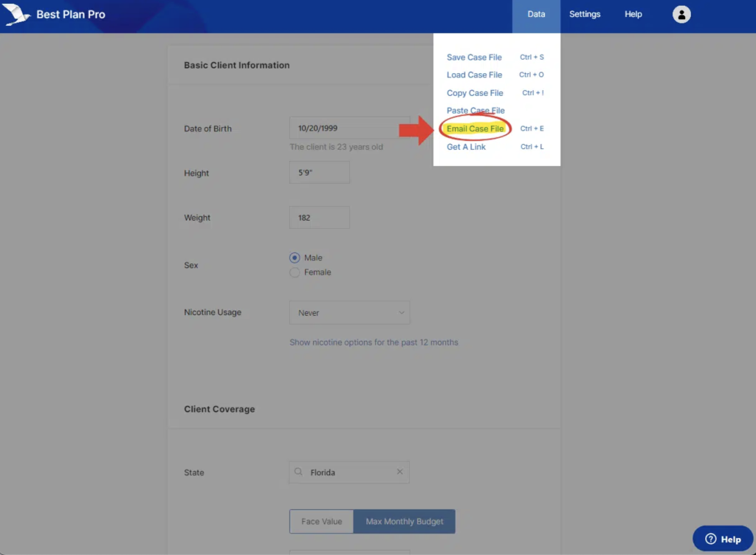Choose Email Case File from menu

[475, 128]
